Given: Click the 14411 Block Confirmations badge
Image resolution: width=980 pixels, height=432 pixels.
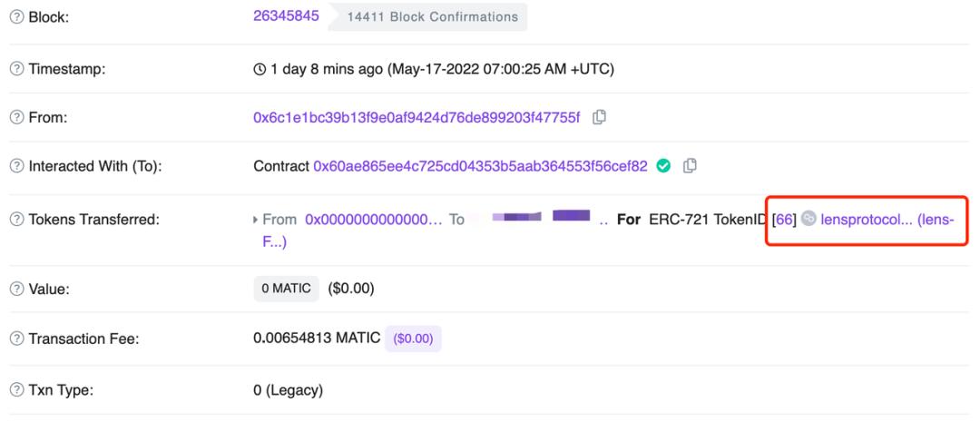Looking at the screenshot, I should pos(433,17).
